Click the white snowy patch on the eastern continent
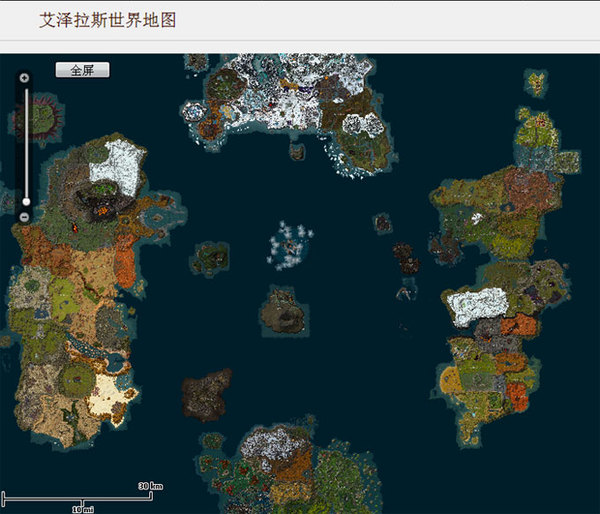This screenshot has width=600, height=514. pos(478,306)
